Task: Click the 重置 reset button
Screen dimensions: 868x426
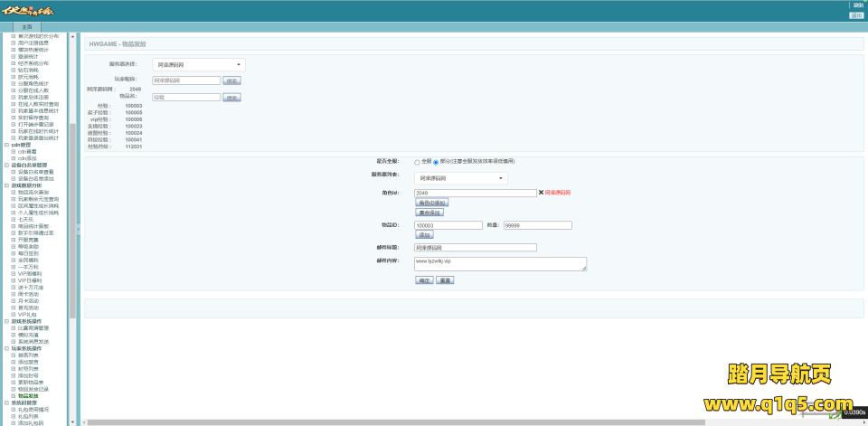Action: coord(445,280)
